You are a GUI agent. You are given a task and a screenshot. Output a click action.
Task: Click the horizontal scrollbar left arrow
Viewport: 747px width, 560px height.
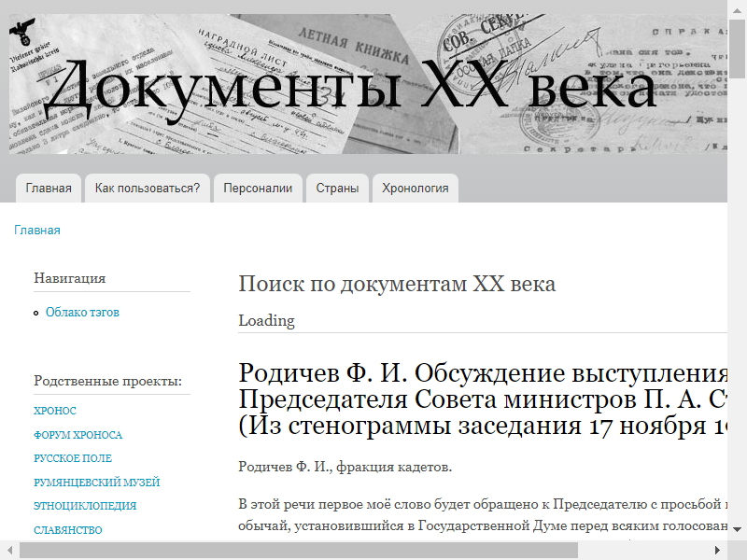[x=8, y=551]
